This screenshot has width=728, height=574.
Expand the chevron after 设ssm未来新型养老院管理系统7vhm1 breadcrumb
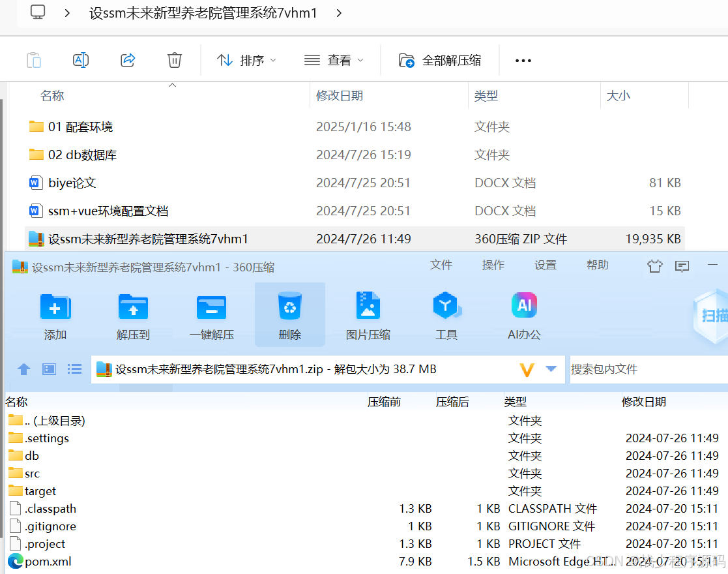click(x=339, y=13)
